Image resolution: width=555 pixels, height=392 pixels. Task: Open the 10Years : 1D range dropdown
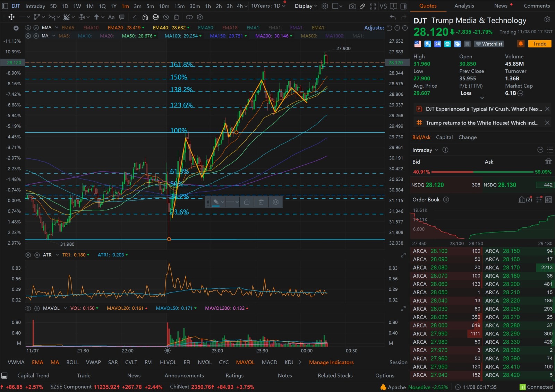click(x=268, y=6)
